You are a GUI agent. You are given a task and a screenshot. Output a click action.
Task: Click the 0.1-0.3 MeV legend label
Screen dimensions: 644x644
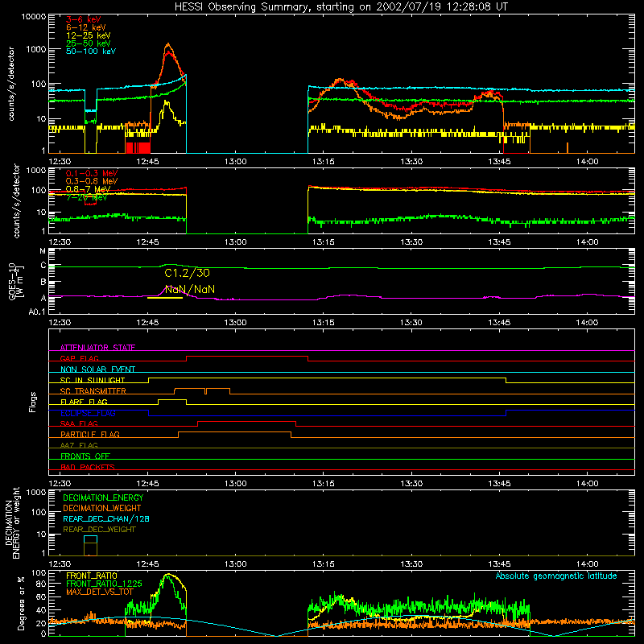click(x=92, y=173)
